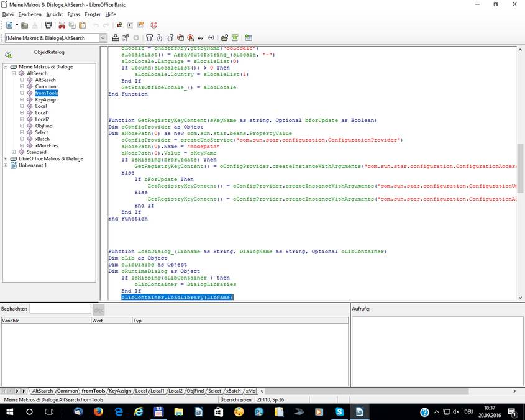Open the Extras menu
525x420 pixels.
pyautogui.click(x=74, y=14)
